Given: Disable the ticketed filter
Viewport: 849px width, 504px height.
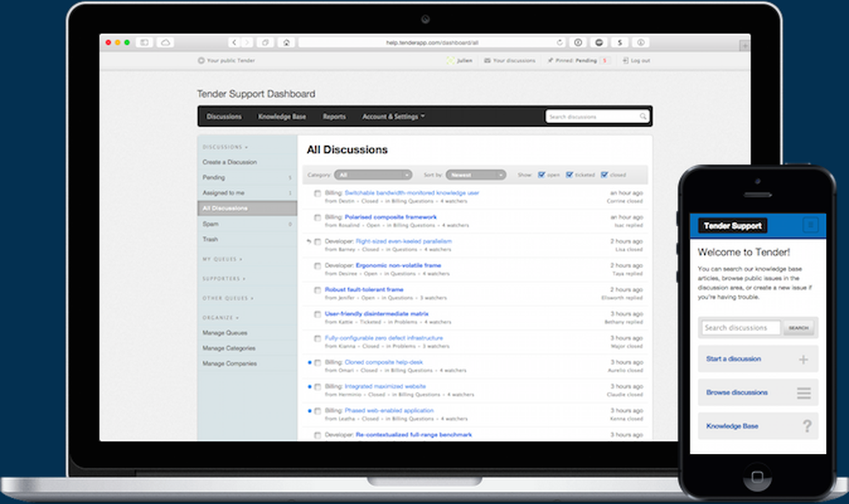Looking at the screenshot, I should 570,175.
